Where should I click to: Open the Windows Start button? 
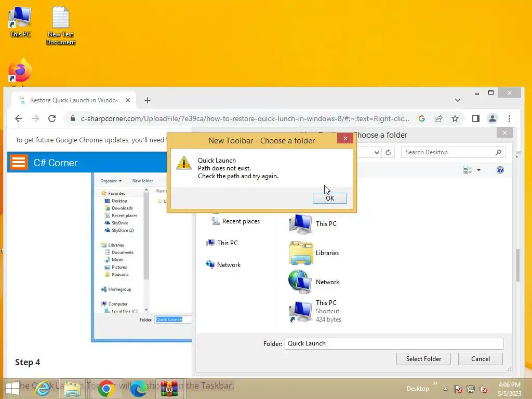point(12,389)
